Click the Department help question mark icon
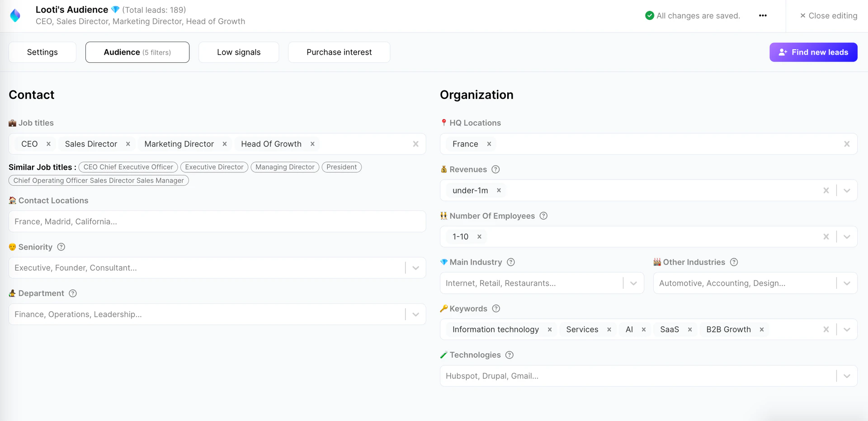Image resolution: width=868 pixels, height=421 pixels. coord(73,293)
